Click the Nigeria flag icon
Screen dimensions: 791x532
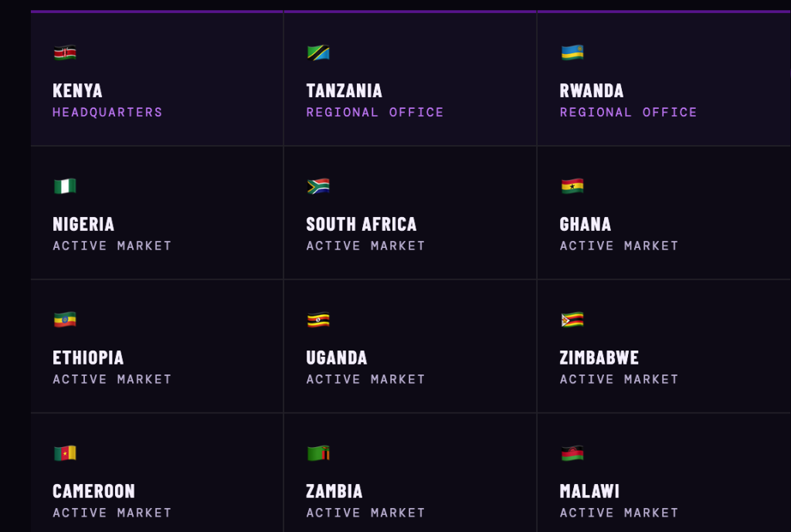coord(65,186)
